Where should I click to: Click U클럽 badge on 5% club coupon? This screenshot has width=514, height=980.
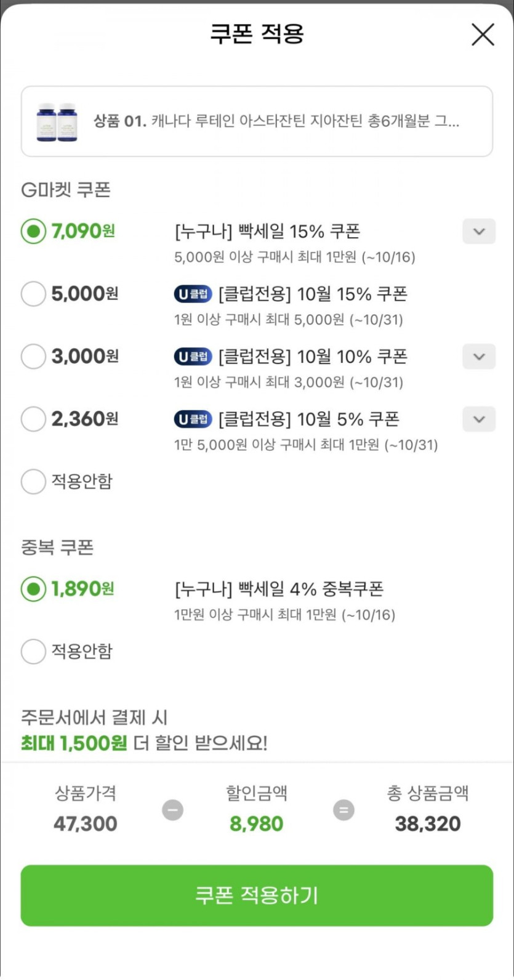[x=193, y=419]
